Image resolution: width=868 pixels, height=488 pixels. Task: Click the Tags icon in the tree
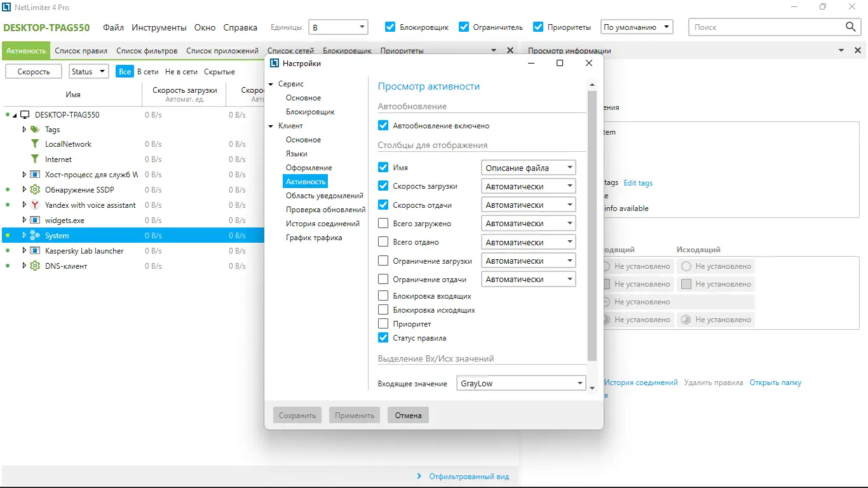[x=35, y=129]
